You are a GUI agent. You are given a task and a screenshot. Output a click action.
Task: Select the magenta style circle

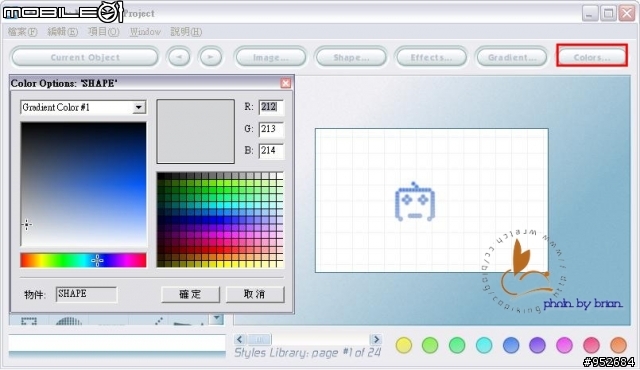564,345
